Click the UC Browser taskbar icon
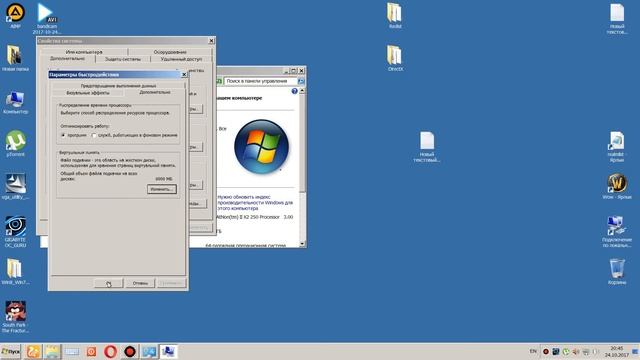Image resolution: width=640 pixels, height=360 pixels. 33,351
